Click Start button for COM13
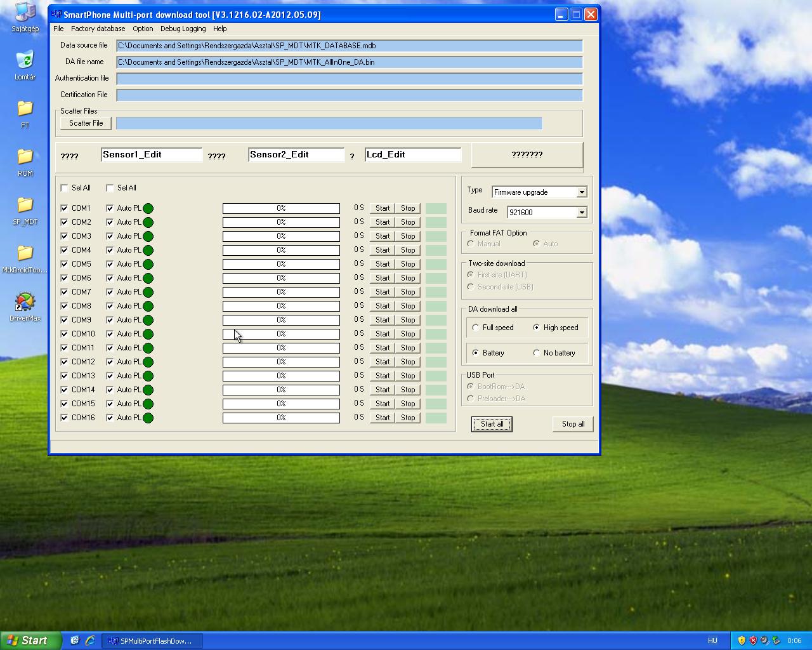 pos(383,376)
